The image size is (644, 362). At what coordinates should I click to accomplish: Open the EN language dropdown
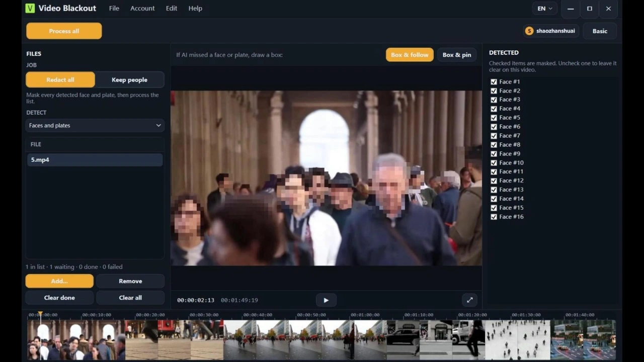click(x=545, y=9)
